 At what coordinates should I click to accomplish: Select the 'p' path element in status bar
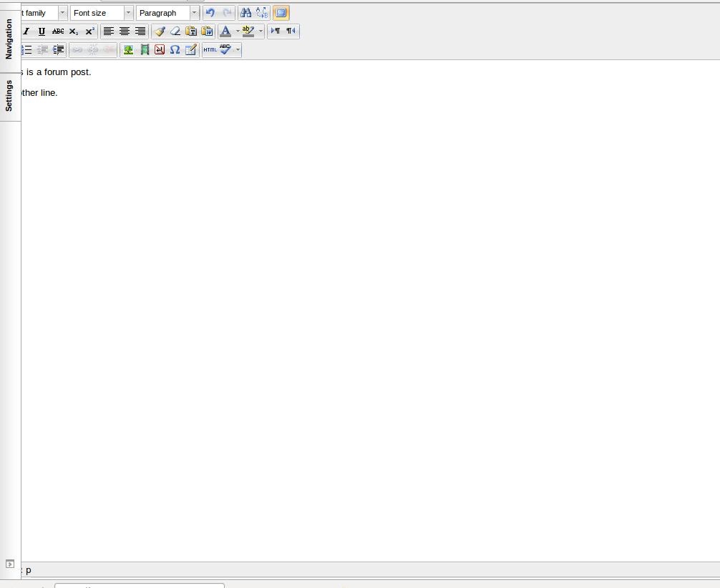coord(29,570)
